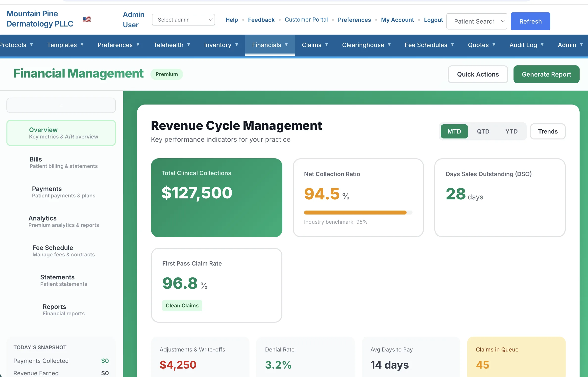Select Overview in the sidebar
This screenshot has height=377, width=588.
pyautogui.click(x=61, y=133)
